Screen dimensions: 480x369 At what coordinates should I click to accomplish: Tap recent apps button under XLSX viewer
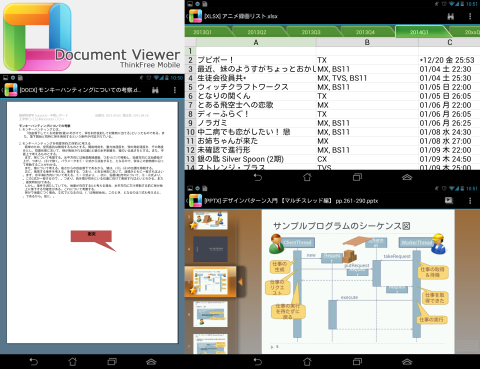point(357,177)
